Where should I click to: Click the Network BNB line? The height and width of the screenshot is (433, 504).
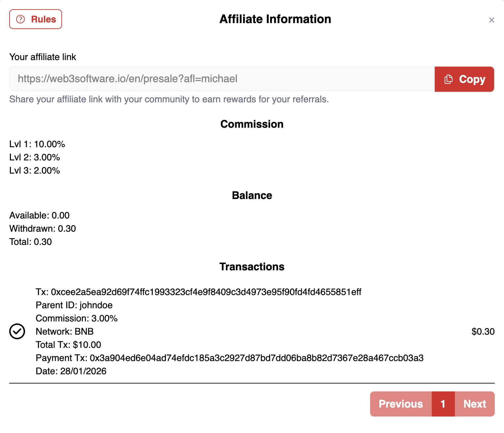65,332
